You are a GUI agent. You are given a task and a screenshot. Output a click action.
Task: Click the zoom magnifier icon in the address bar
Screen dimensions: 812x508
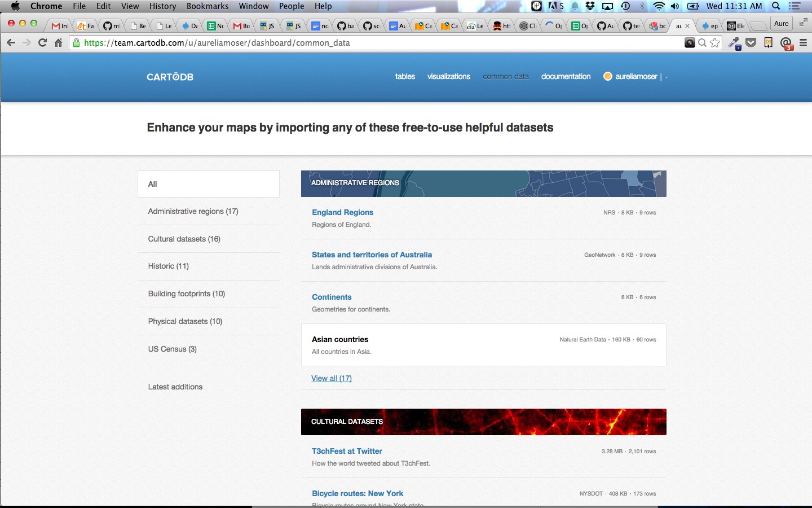703,43
